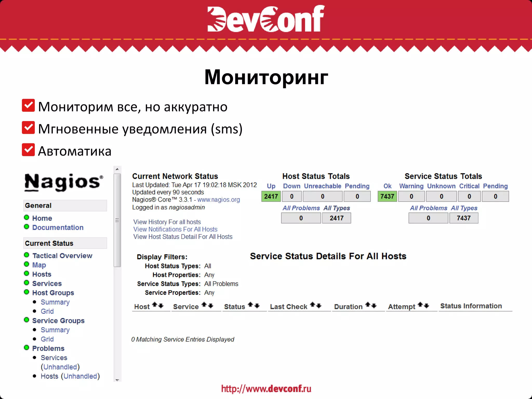This screenshot has height=399, width=532.
Task: Sort Last Check column ascending with up arrow
Action: coord(313,304)
